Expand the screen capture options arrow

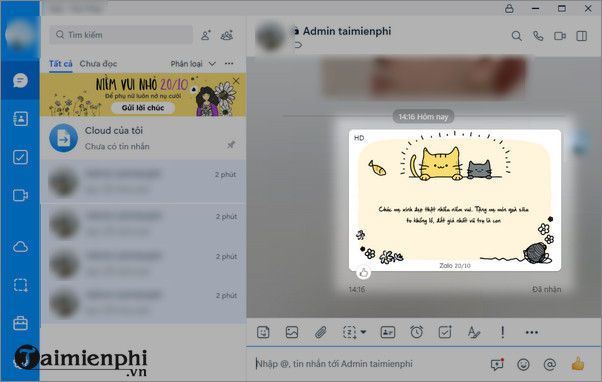[x=364, y=332]
